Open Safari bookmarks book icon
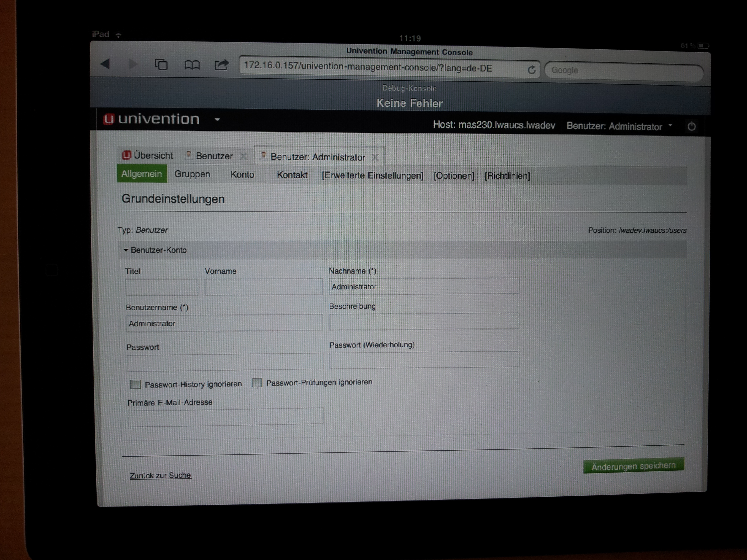This screenshot has width=747, height=560. pyautogui.click(x=192, y=65)
